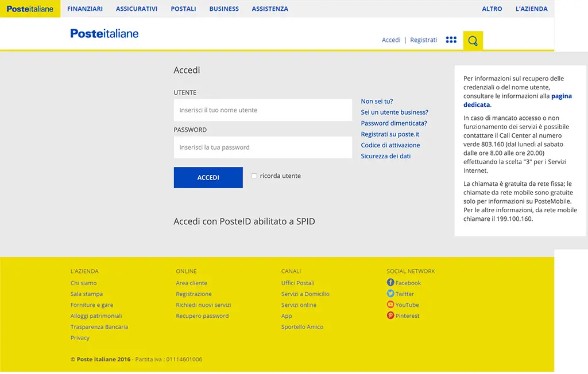This screenshot has width=588, height=374.
Task: Open Sala stampa footer link
Action: click(x=87, y=294)
